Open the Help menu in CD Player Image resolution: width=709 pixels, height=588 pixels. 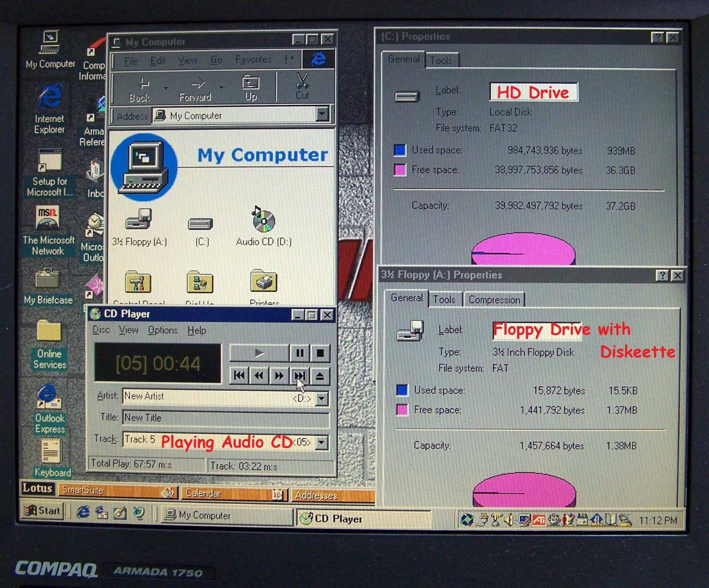(197, 330)
